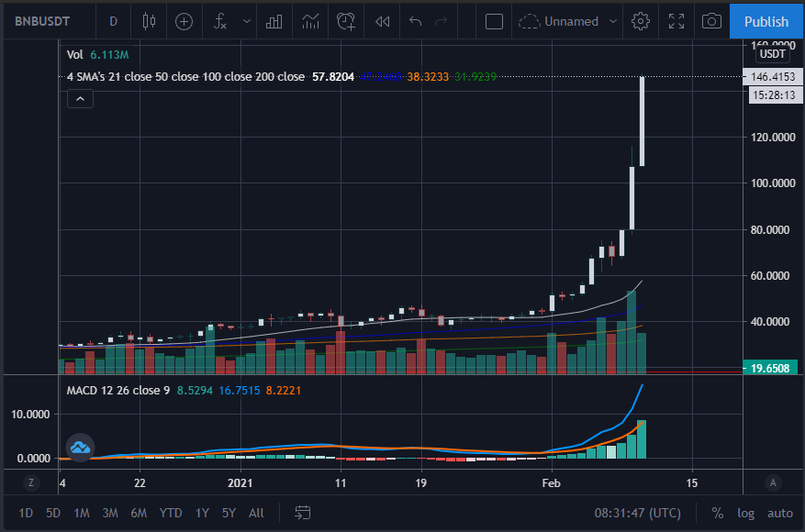The width and height of the screenshot is (805, 532).
Task: Start bar replay rewind icon
Action: [383, 21]
